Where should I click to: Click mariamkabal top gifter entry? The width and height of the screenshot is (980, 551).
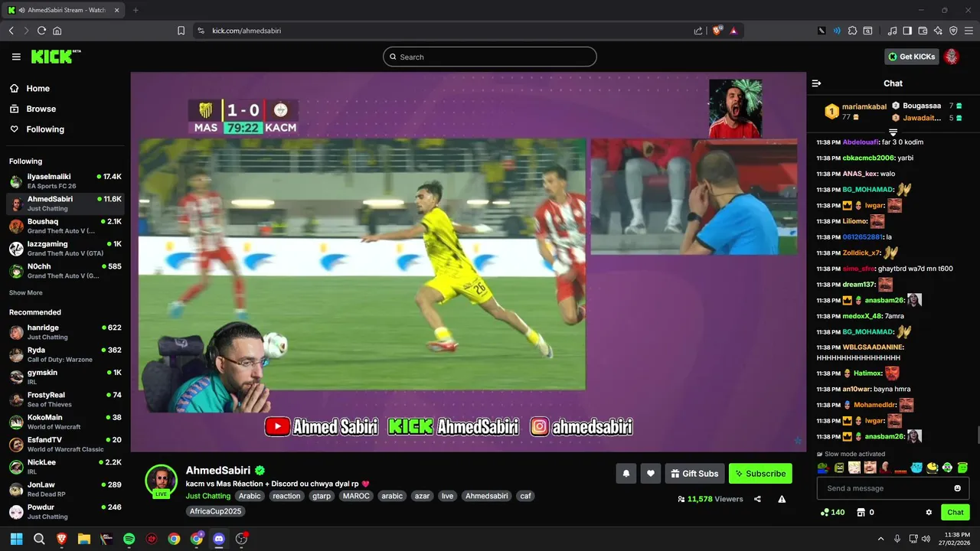coord(855,112)
